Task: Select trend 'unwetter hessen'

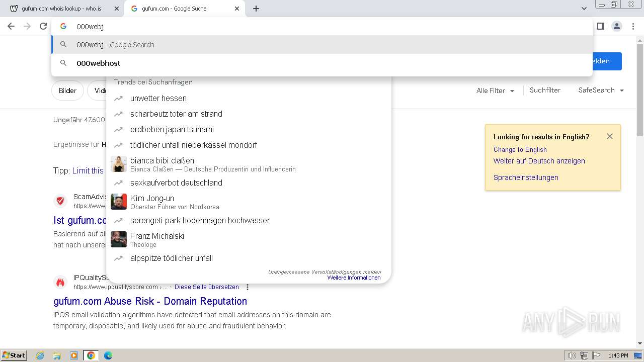Action: (158, 99)
